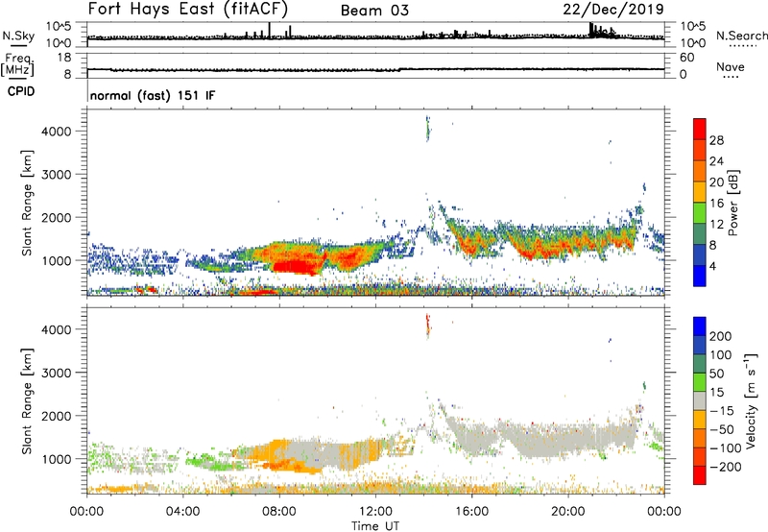Click the 'Freq. [MHz]' axis label
768x532 pixels.
pyautogui.click(x=17, y=64)
